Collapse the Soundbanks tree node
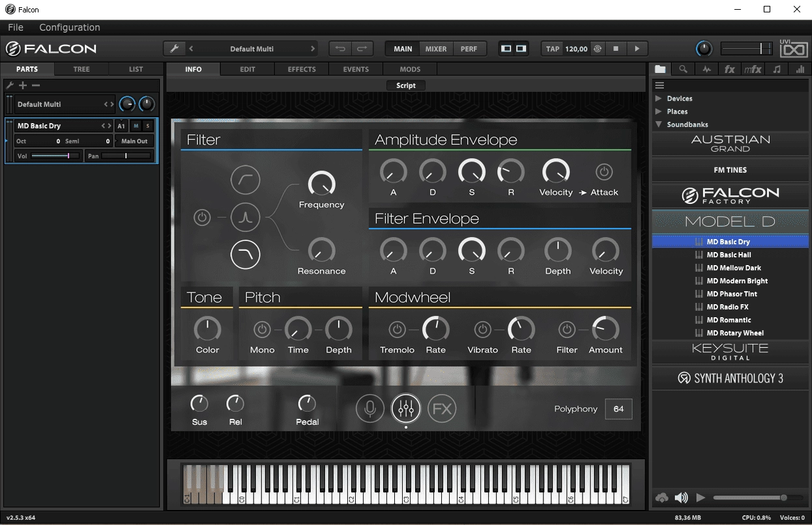The height and width of the screenshot is (525, 812). point(659,124)
